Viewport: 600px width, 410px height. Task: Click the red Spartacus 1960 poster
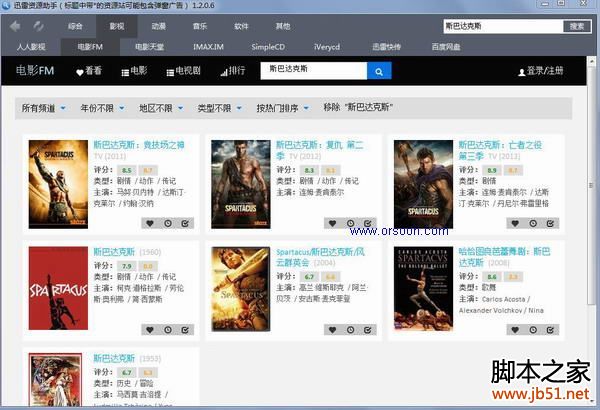pyautogui.click(x=58, y=288)
